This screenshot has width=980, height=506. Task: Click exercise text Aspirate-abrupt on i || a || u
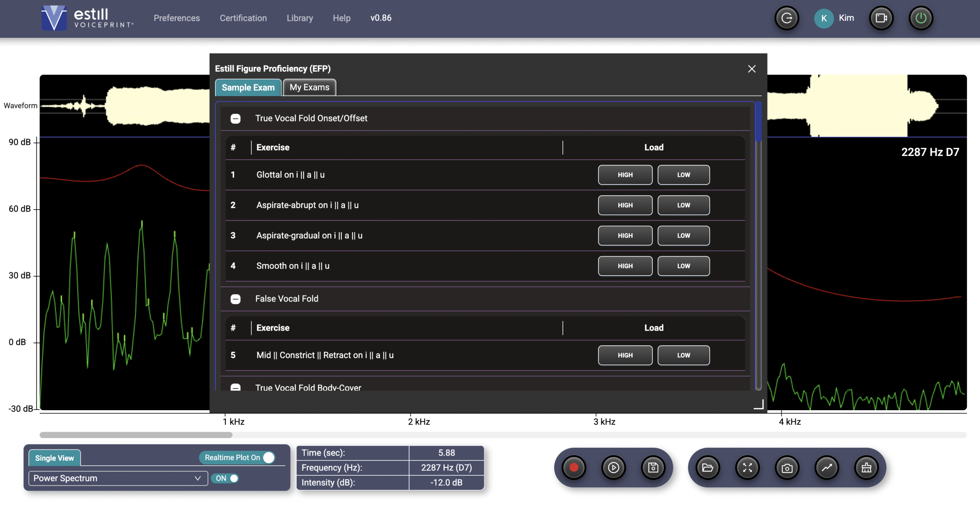click(x=307, y=205)
